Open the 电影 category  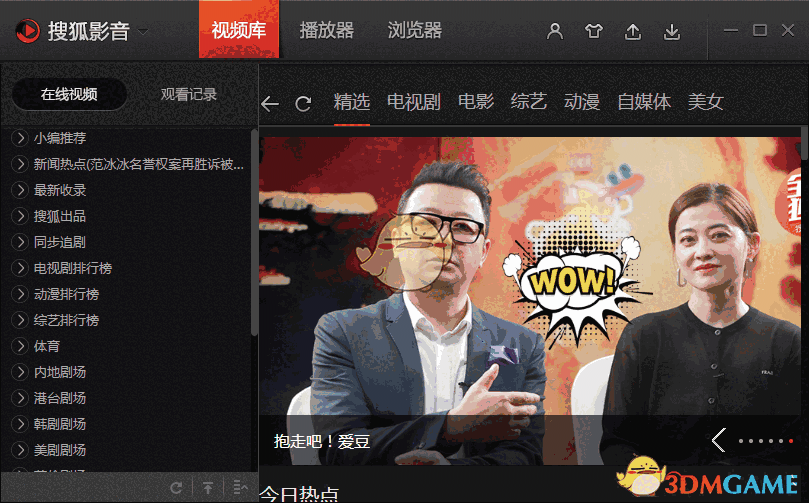click(x=476, y=102)
